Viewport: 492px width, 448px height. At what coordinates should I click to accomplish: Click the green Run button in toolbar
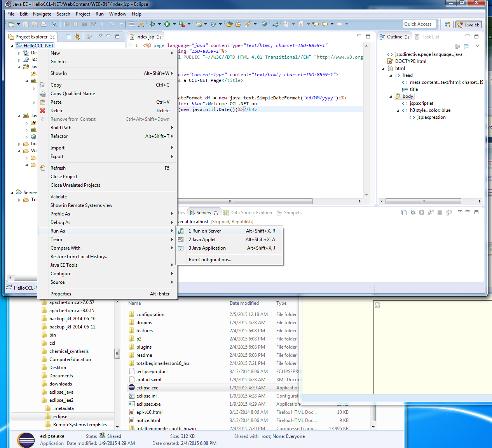coord(167,24)
